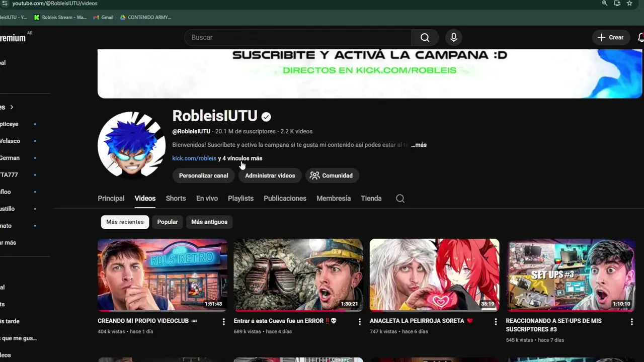Open ANACLETA LA PELIRROJA thumbnail
Image resolution: width=644 pixels, height=362 pixels.
435,275
